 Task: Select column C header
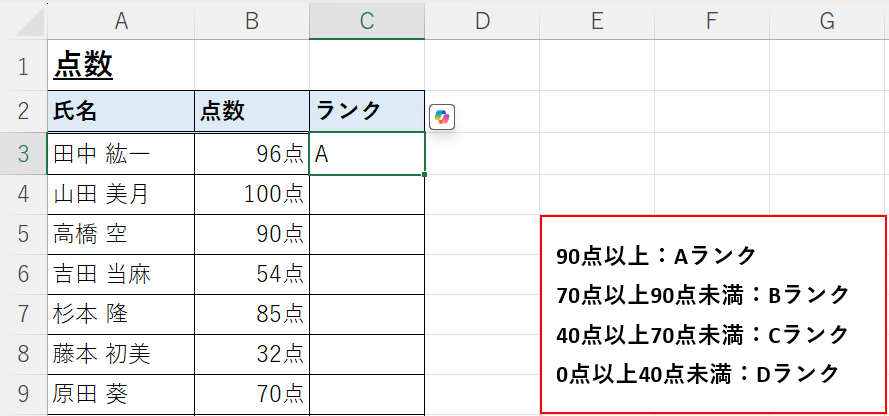point(367,22)
